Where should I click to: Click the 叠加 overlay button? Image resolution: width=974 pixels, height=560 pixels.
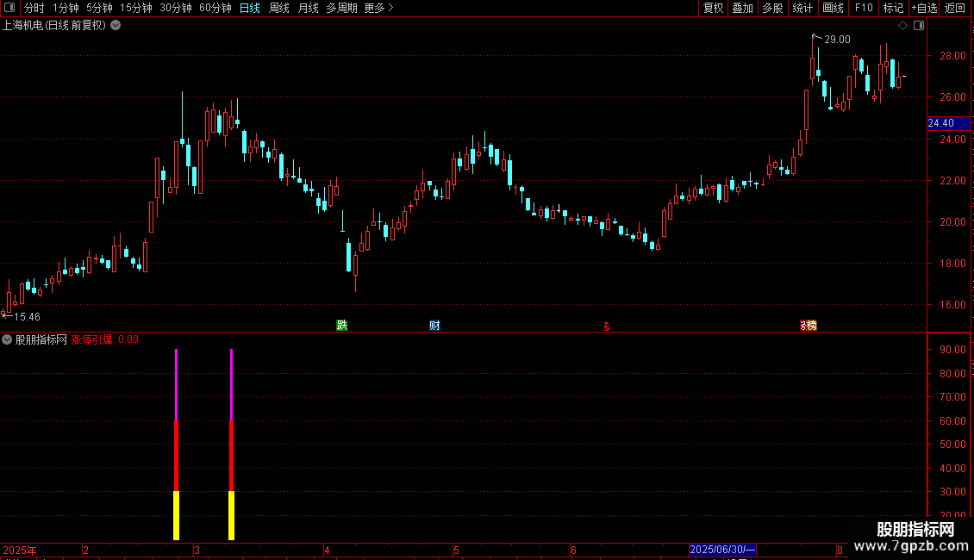click(x=742, y=8)
